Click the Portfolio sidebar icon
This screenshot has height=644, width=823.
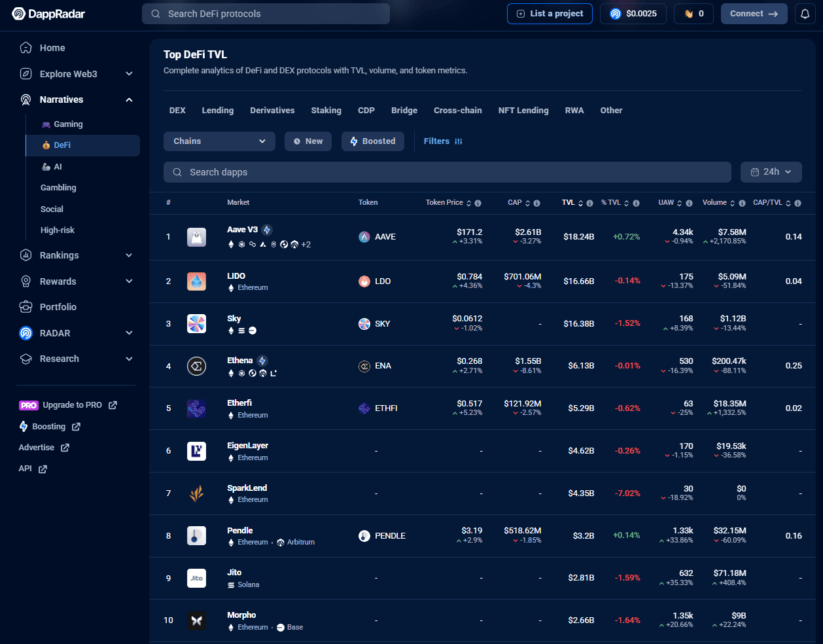pos(26,307)
